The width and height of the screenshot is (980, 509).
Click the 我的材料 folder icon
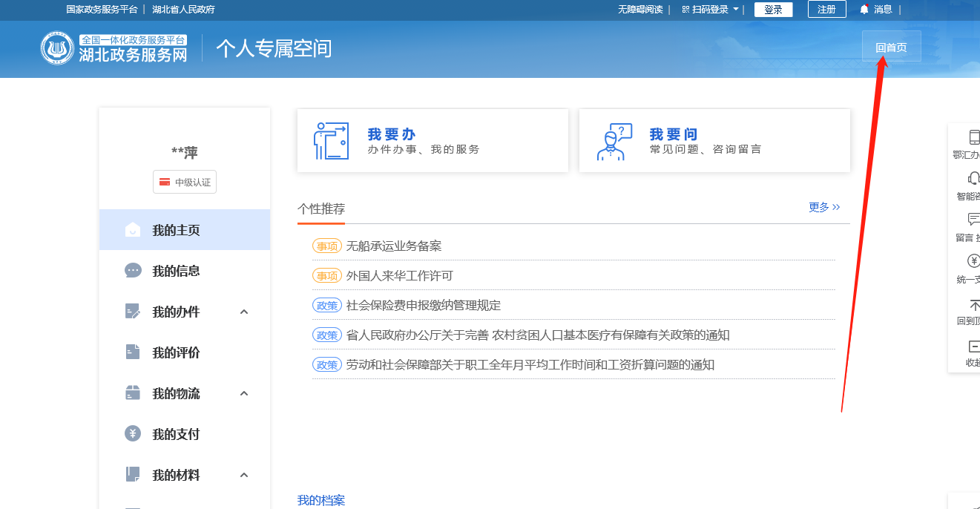pyautogui.click(x=133, y=475)
